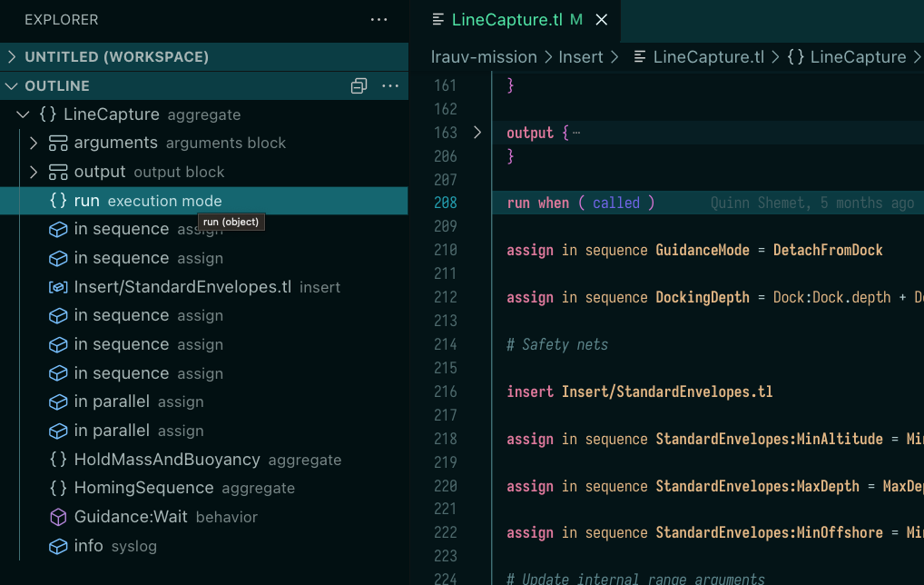Click the Collapse All icon in Outline header
This screenshot has width=924, height=585.
(x=359, y=86)
